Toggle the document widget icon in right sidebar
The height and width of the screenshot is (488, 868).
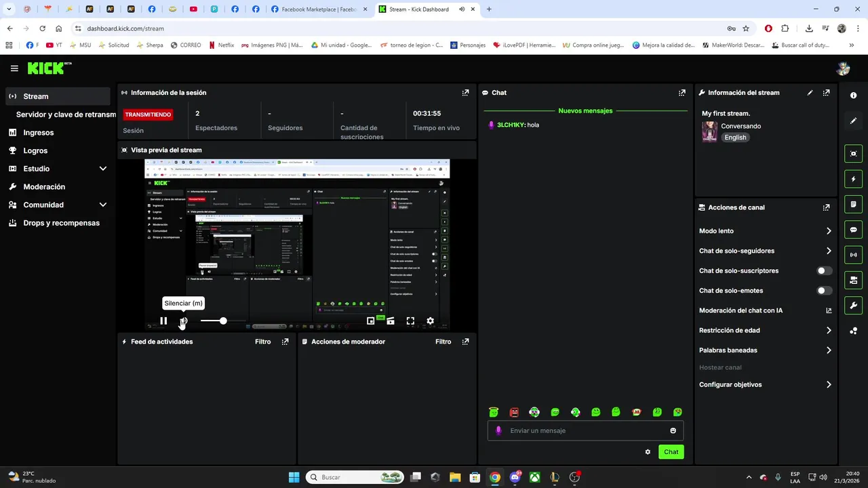coord(853,204)
